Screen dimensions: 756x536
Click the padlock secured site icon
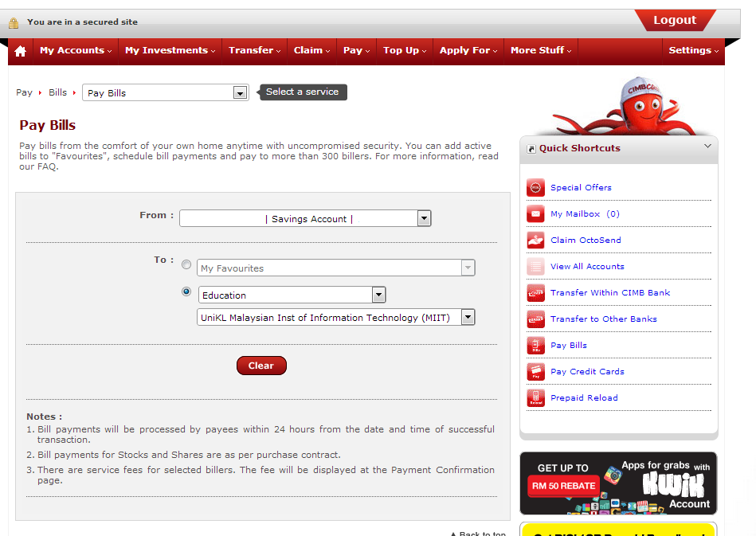14,22
